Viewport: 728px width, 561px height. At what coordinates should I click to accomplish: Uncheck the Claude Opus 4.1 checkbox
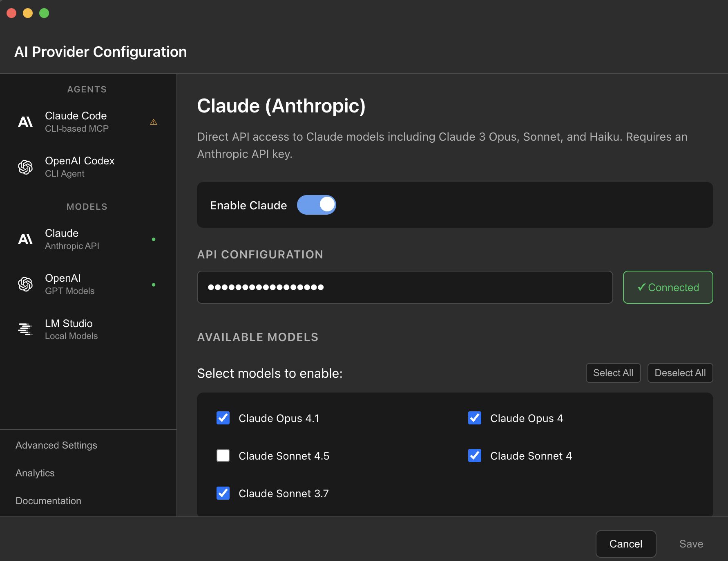(x=223, y=418)
